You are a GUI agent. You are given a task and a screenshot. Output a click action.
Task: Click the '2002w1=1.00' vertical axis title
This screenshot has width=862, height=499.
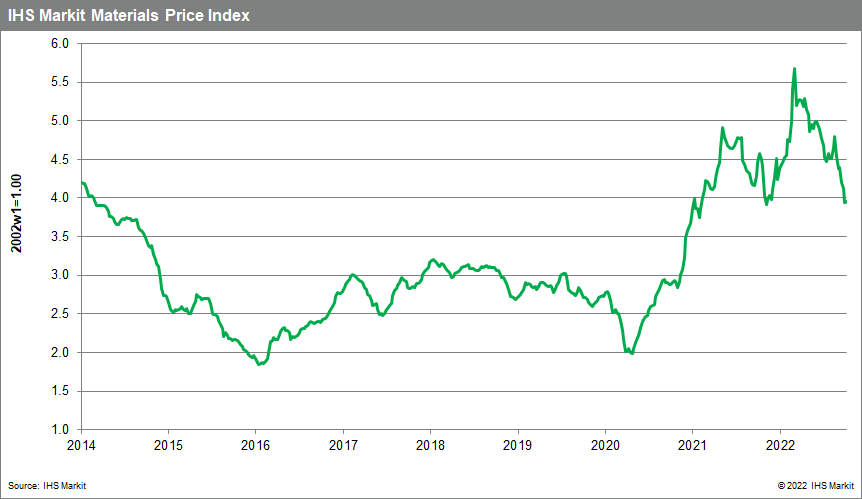pyautogui.click(x=17, y=237)
